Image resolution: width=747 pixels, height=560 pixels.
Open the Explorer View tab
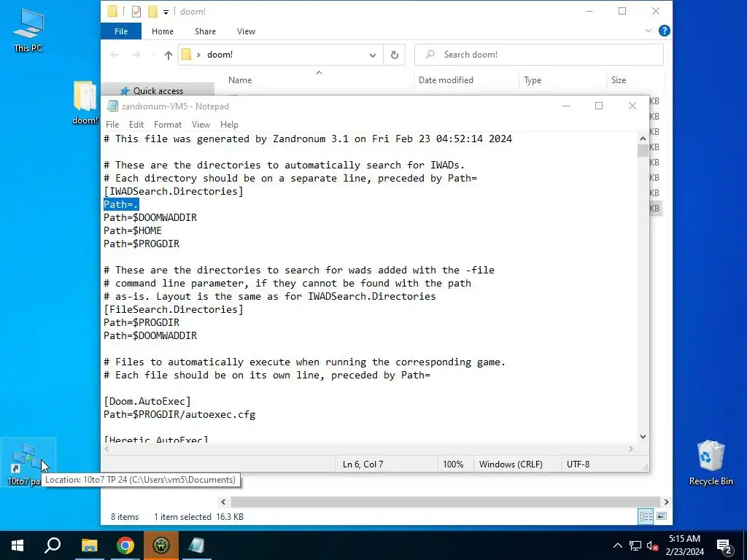pyautogui.click(x=247, y=31)
